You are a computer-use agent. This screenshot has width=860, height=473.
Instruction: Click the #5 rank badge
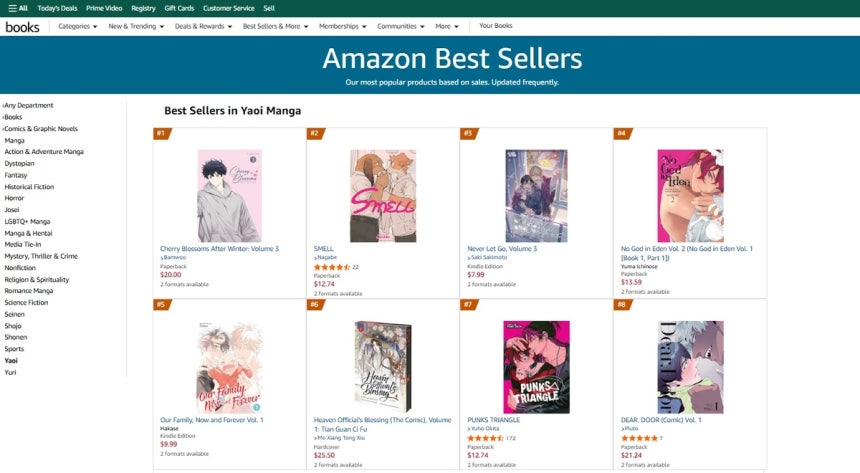(x=160, y=304)
